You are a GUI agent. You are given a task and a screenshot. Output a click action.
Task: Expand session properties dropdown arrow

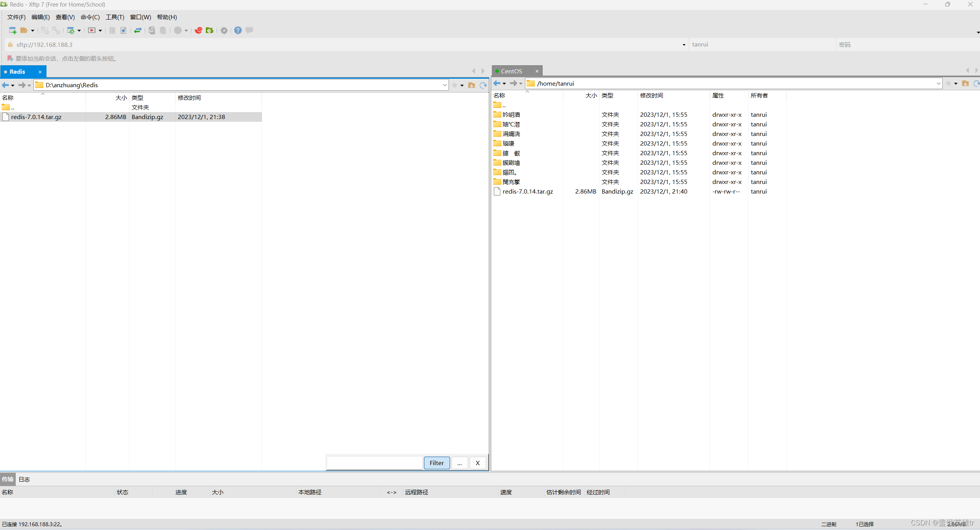[79, 30]
